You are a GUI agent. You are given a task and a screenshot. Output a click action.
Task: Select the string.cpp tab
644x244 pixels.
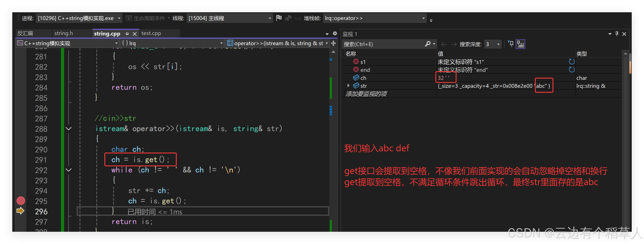[x=107, y=34]
